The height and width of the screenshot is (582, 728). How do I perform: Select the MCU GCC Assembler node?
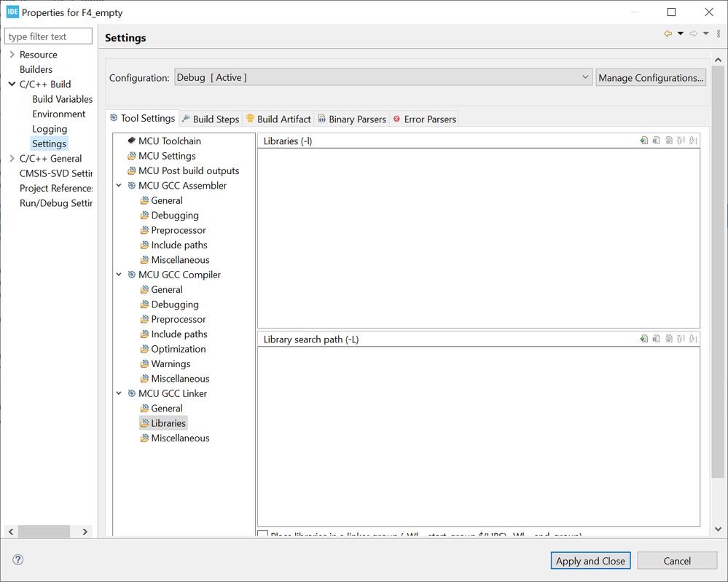click(x=182, y=186)
